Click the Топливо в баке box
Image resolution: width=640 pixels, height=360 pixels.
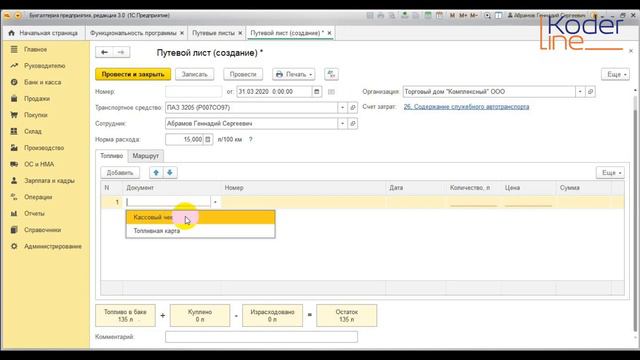[125, 316]
